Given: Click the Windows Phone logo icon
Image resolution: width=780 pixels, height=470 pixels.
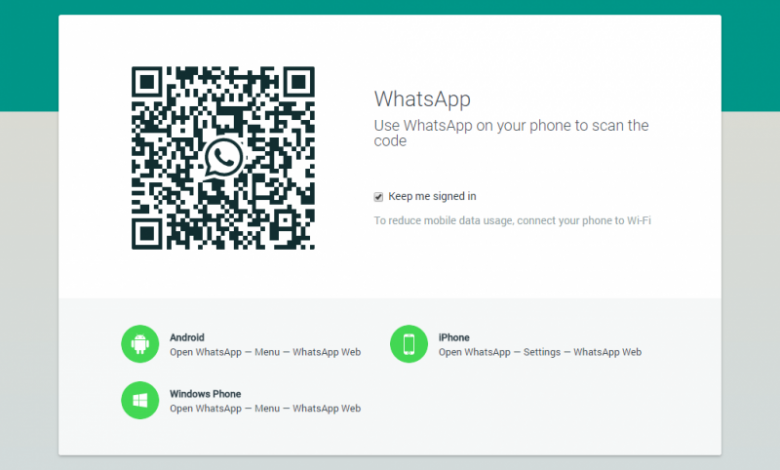Looking at the screenshot, I should coord(140,400).
